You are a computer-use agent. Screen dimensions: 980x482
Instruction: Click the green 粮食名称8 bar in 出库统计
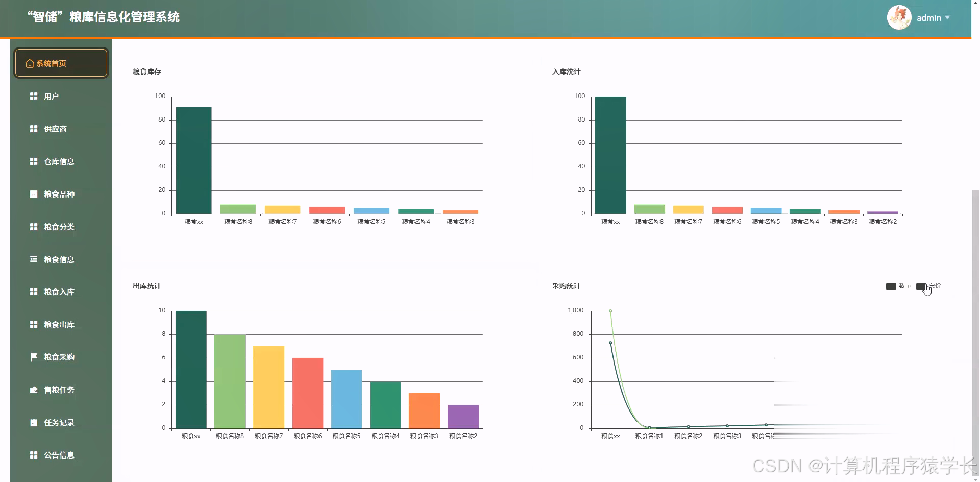click(230, 381)
